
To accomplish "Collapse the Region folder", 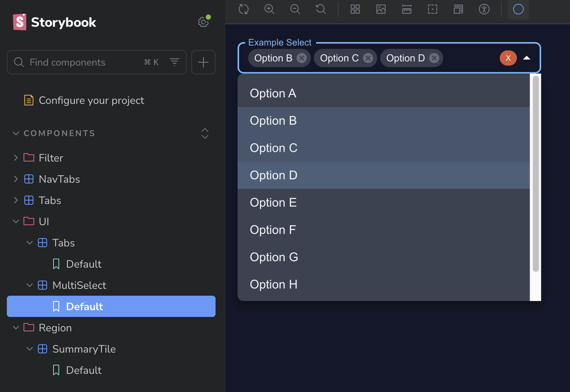I will coord(16,328).
